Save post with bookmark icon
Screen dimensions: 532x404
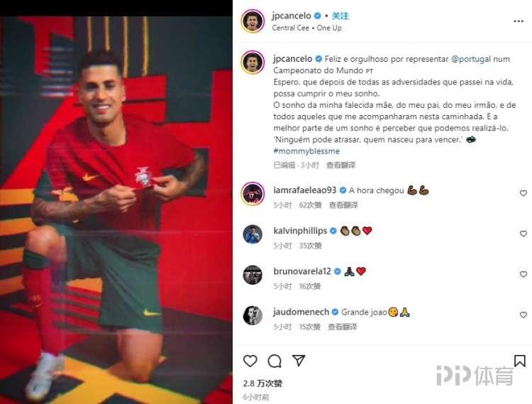[519, 361]
